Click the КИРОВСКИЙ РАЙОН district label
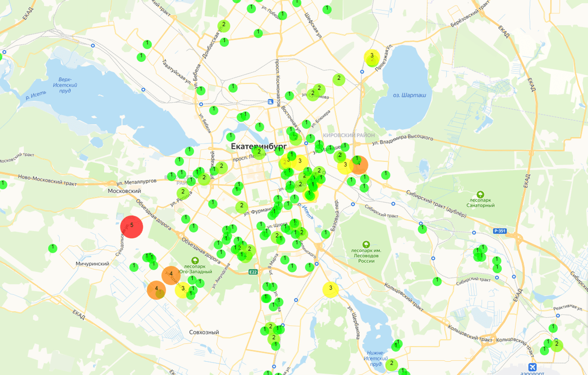The width and height of the screenshot is (588, 375). [349, 135]
